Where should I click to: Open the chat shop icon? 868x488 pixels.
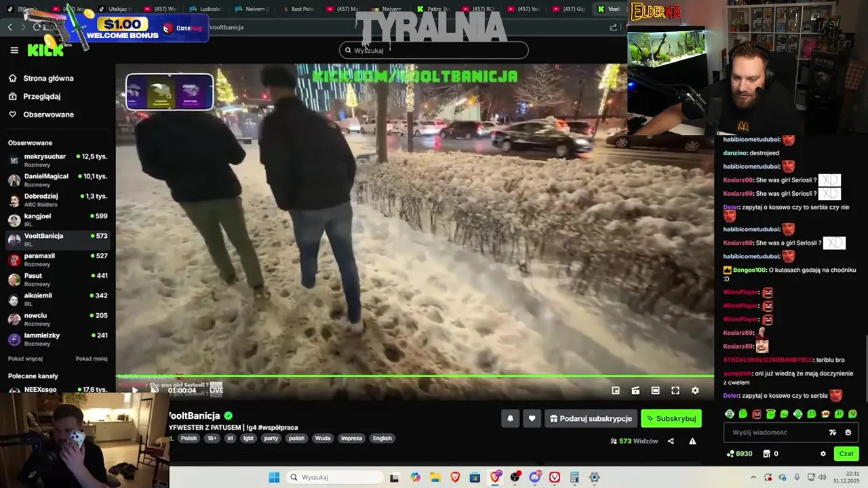(767, 453)
